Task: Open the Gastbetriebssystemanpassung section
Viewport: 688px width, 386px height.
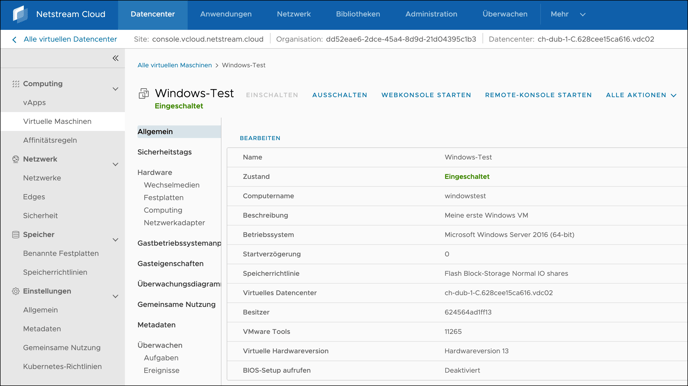Action: tap(179, 243)
